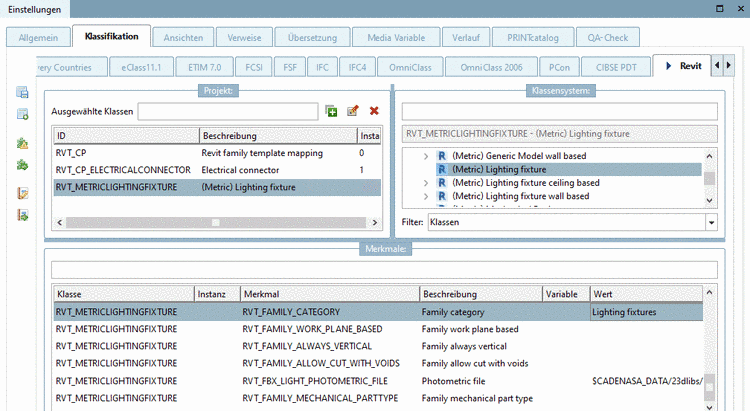Viewport: 750px width, 411px height.
Task: Click the Merkmale filter input field
Action: pyautogui.click(x=384, y=270)
